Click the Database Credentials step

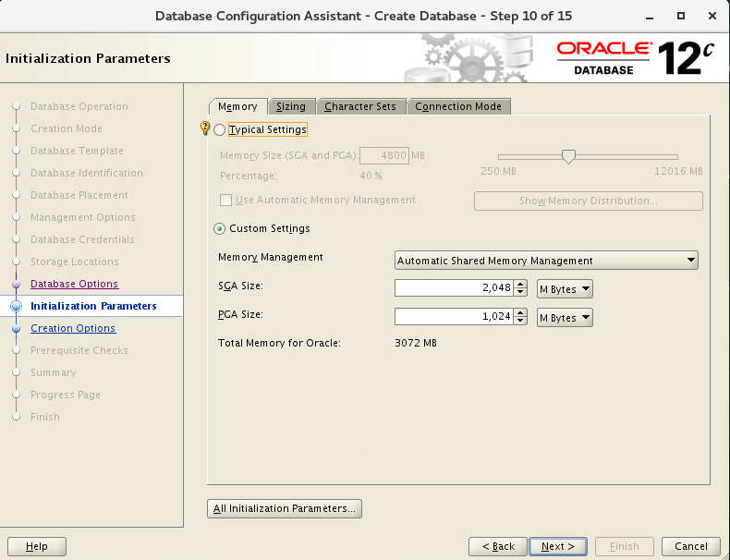point(82,239)
